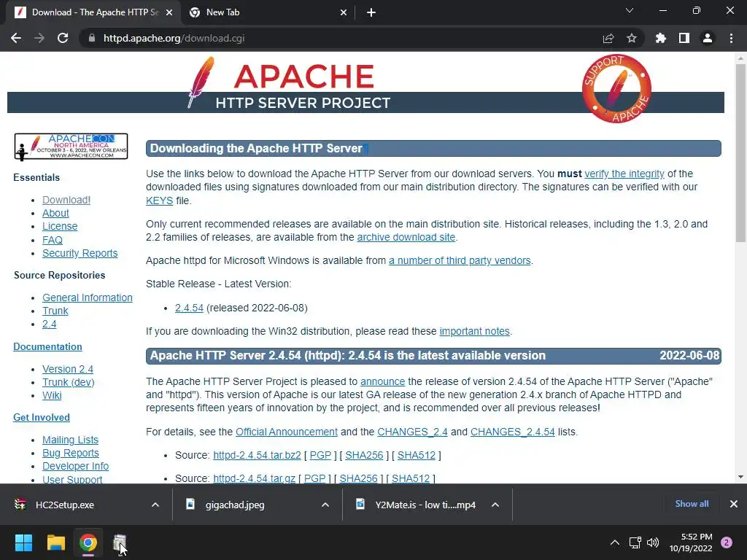
Task: Click the forward navigation arrow
Action: (x=39, y=38)
